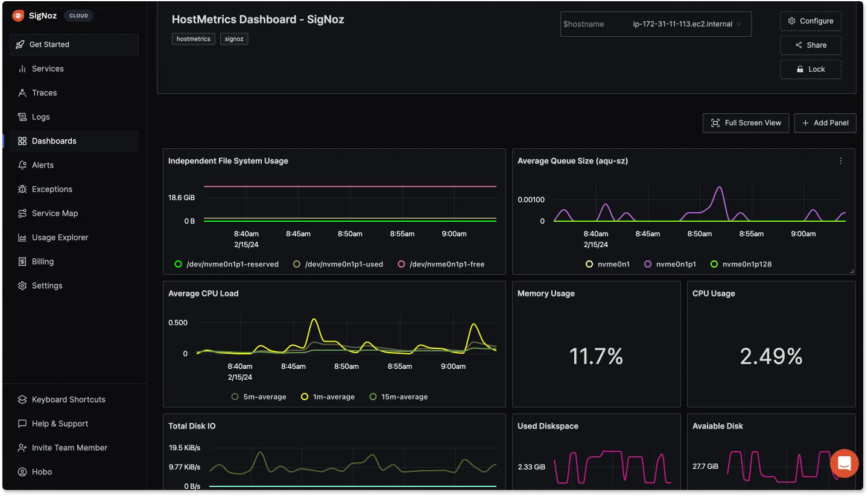Lock the dashboard with Lock button
This screenshot has height=496, width=868.
811,69
